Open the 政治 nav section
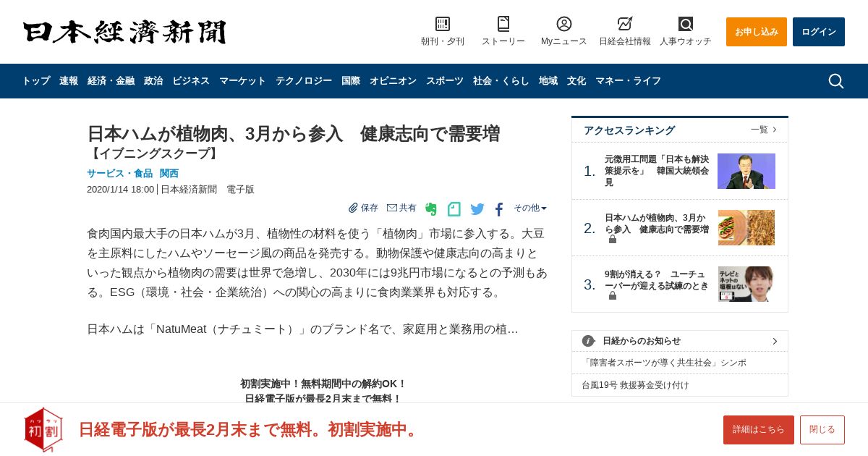The height and width of the screenshot is (456, 868). pos(153,81)
